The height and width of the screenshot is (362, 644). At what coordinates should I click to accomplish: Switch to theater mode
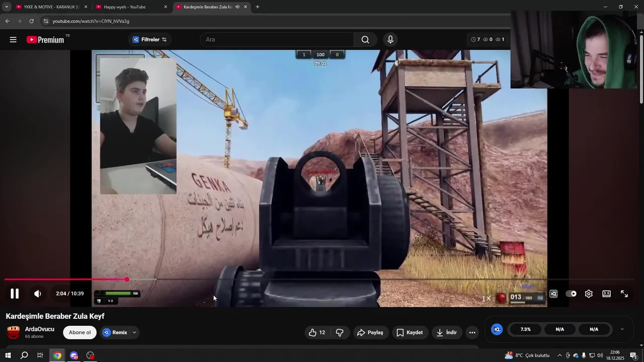point(607,294)
